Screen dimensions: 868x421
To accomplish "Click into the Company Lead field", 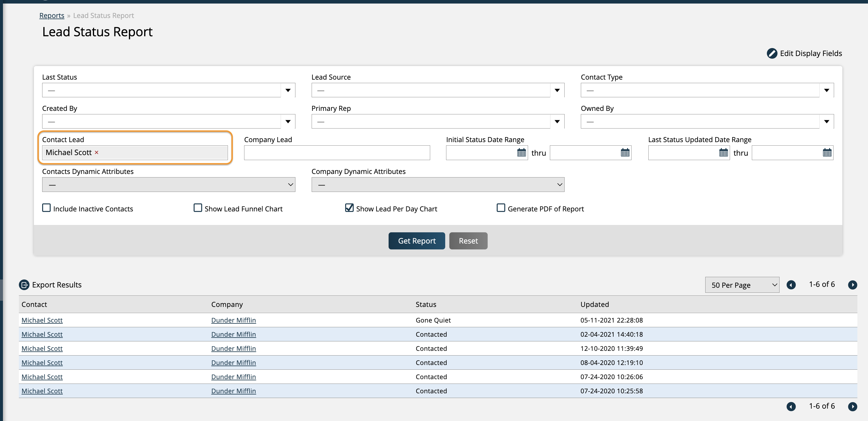I will pyautogui.click(x=337, y=153).
